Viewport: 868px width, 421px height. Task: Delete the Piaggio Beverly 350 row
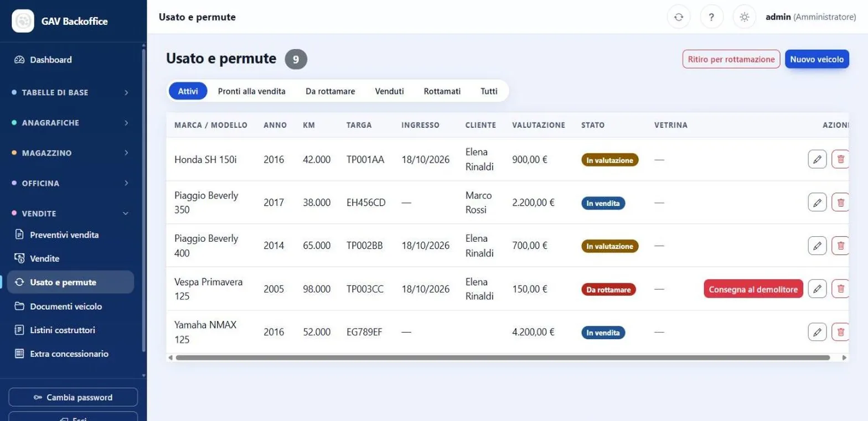(x=840, y=202)
